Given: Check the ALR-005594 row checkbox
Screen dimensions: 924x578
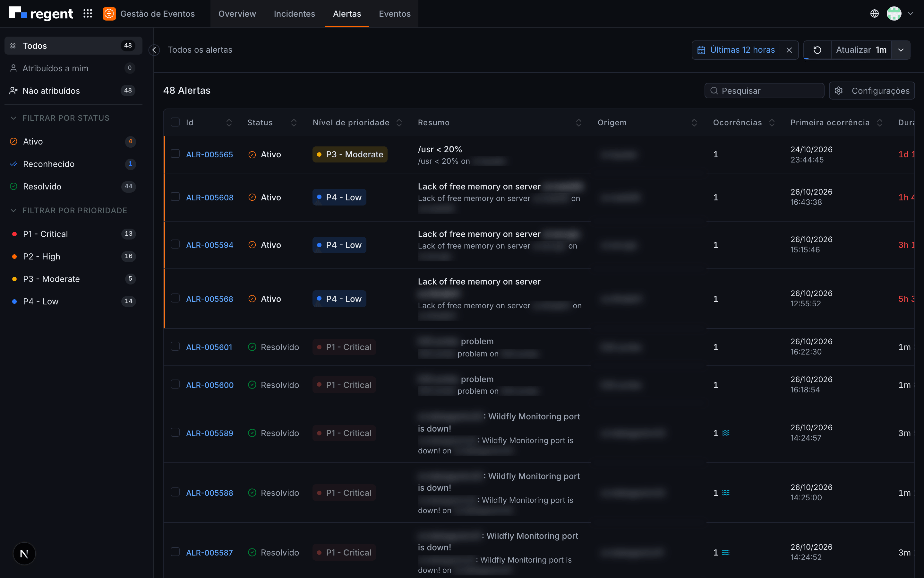Looking at the screenshot, I should tap(175, 244).
